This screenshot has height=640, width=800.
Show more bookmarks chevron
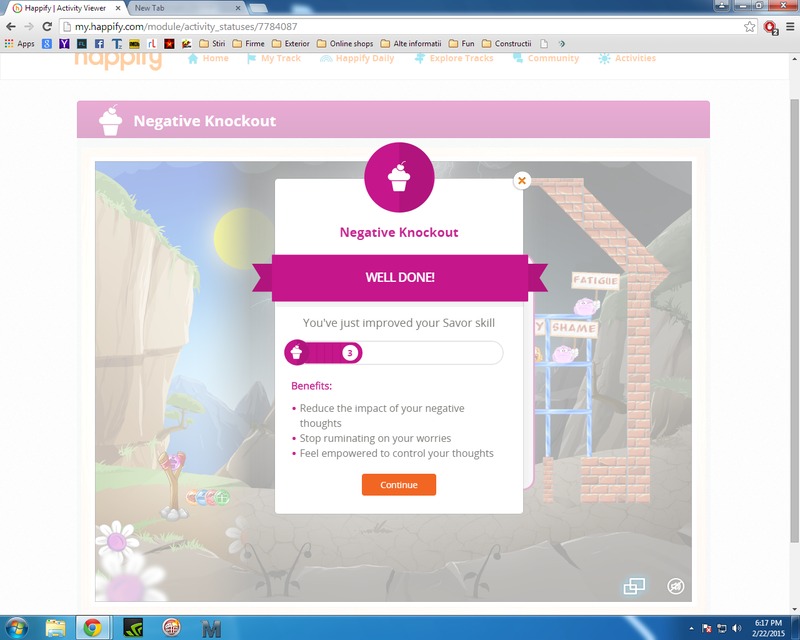pyautogui.click(x=562, y=43)
